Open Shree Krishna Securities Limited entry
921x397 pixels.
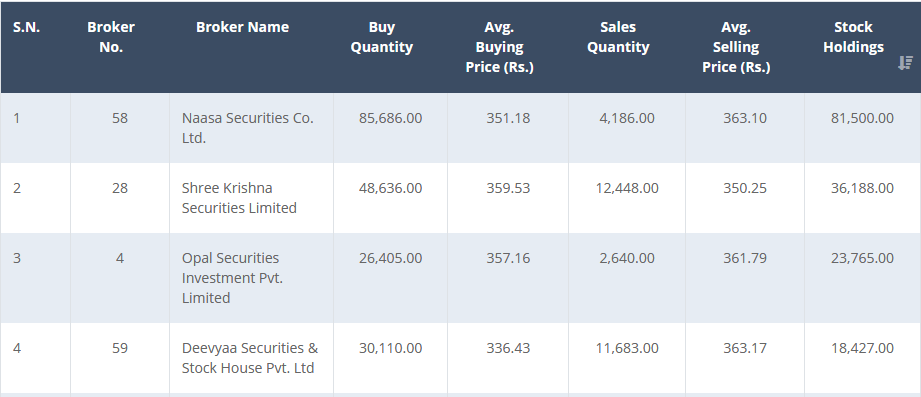pos(239,198)
